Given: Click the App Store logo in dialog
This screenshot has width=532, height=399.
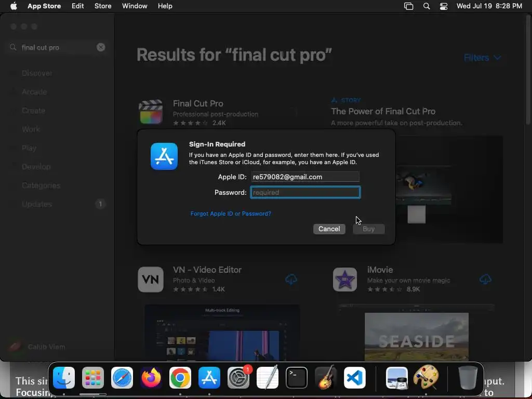Looking at the screenshot, I should pos(164,156).
